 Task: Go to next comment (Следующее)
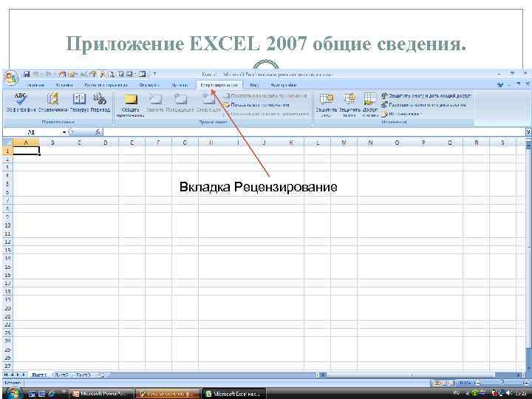tap(208, 103)
